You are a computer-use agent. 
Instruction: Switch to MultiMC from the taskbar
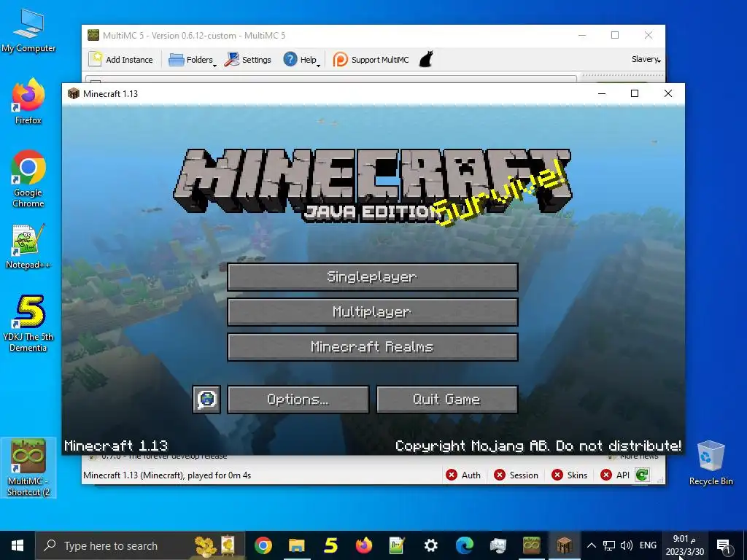tap(531, 545)
